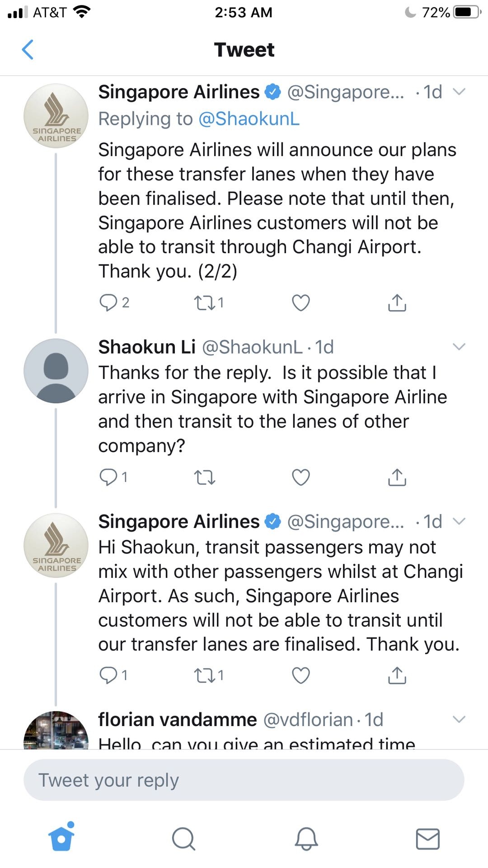The width and height of the screenshot is (488, 868).
Task: Like Shaokun Li's tweet with heart icon
Action: point(301,477)
